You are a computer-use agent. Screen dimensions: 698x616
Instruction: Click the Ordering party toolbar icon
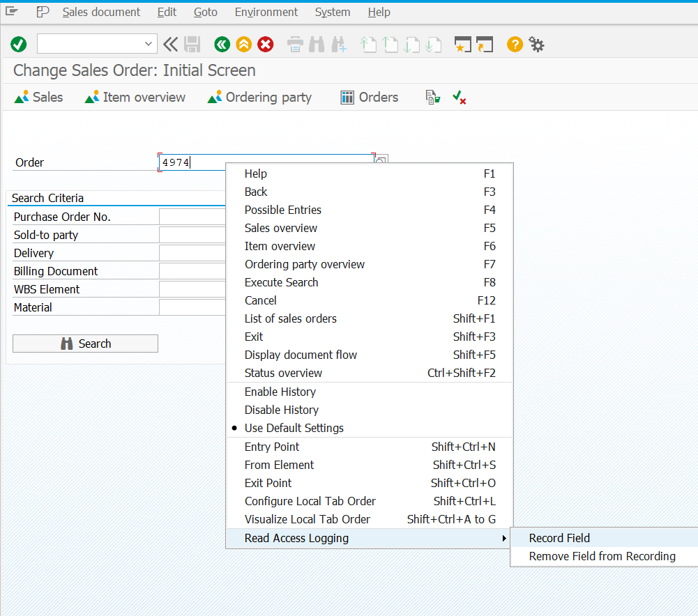coord(259,97)
